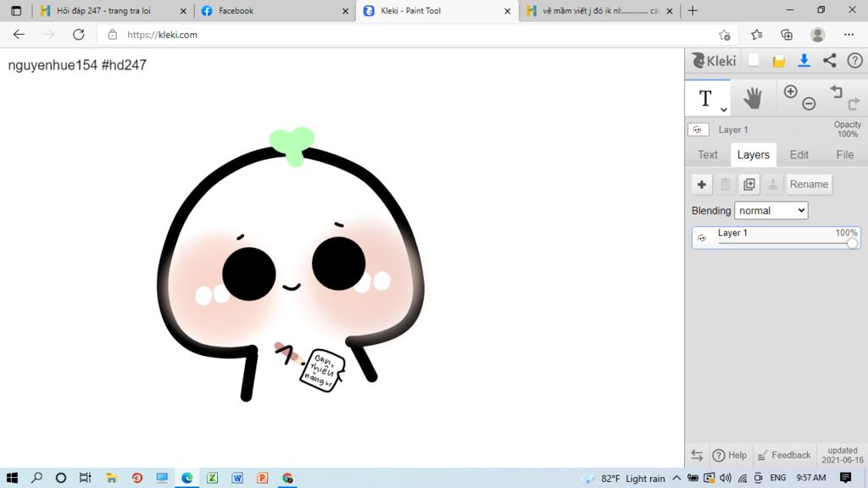Screen dimensions: 868x488
Task: Switch the ENG input language indicator
Action: (778, 478)
